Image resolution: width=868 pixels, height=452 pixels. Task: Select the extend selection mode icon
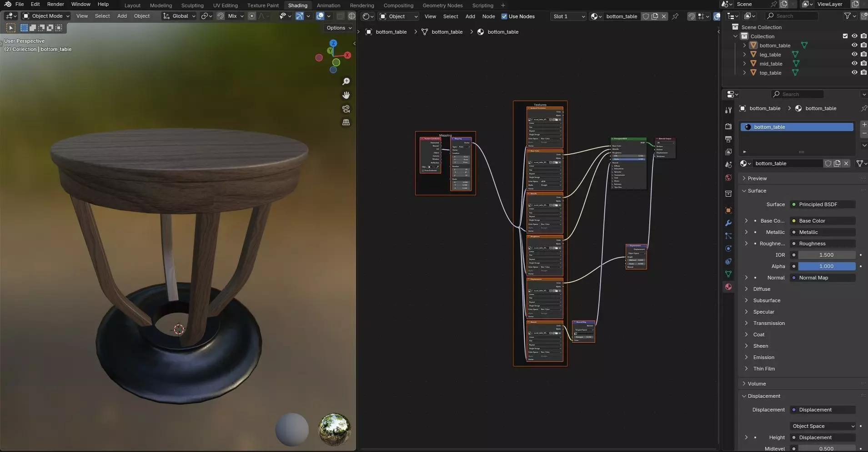[x=33, y=28]
